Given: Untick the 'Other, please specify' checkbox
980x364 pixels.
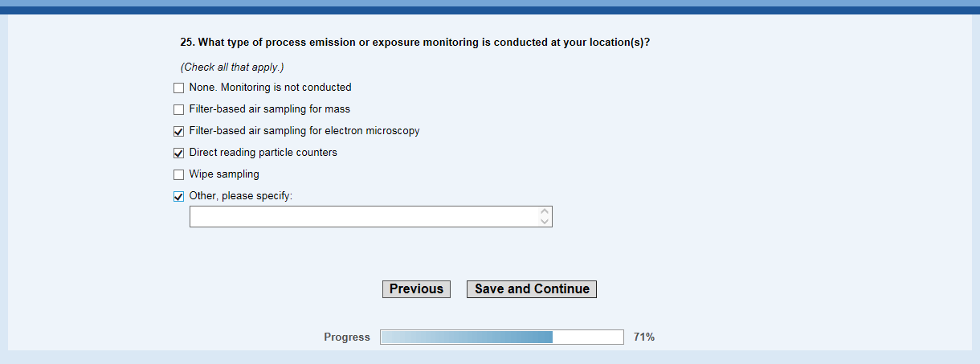Looking at the screenshot, I should [x=178, y=196].
